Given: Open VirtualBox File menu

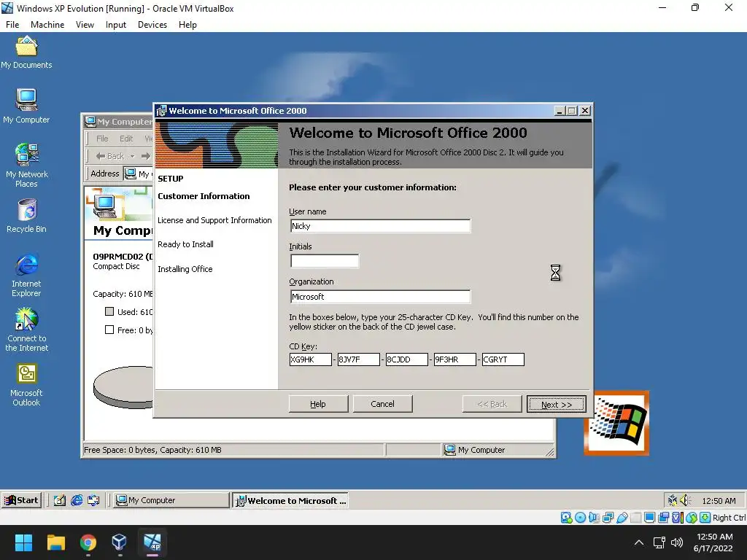Looking at the screenshot, I should [12, 25].
